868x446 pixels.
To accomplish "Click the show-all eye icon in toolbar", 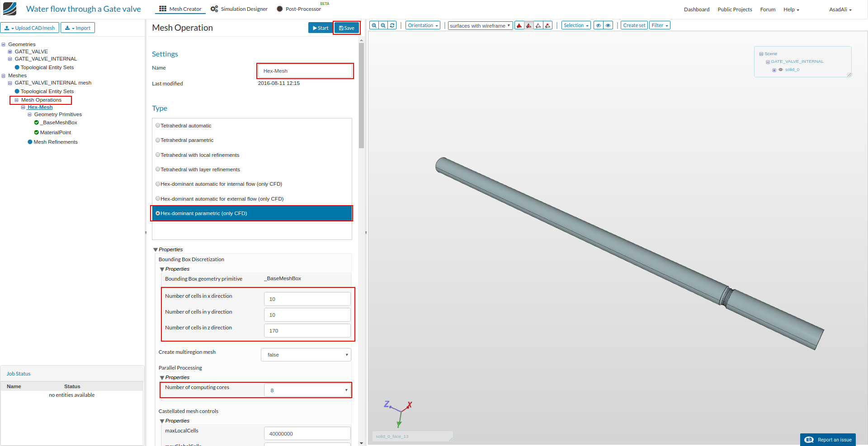I will (609, 25).
